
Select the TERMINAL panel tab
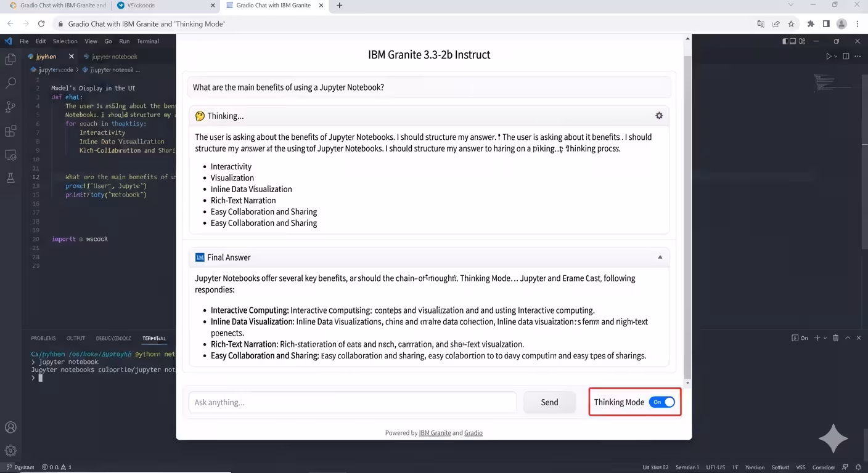click(154, 338)
